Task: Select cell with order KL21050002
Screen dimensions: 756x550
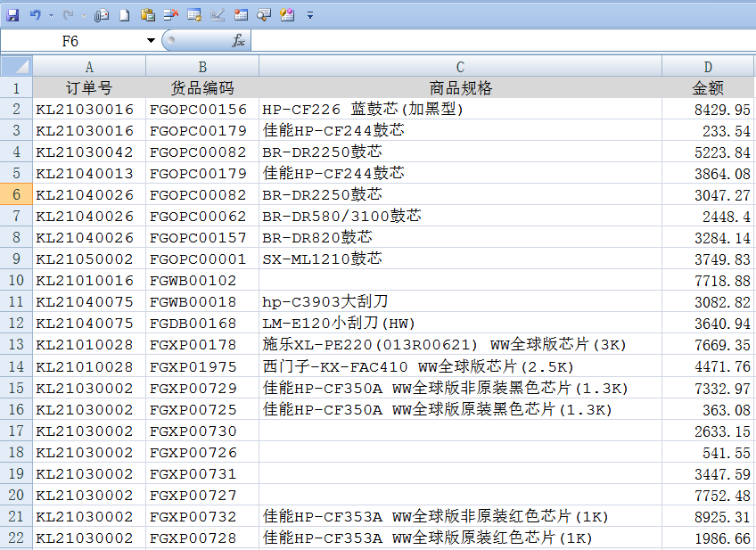Action: pyautogui.click(x=89, y=259)
